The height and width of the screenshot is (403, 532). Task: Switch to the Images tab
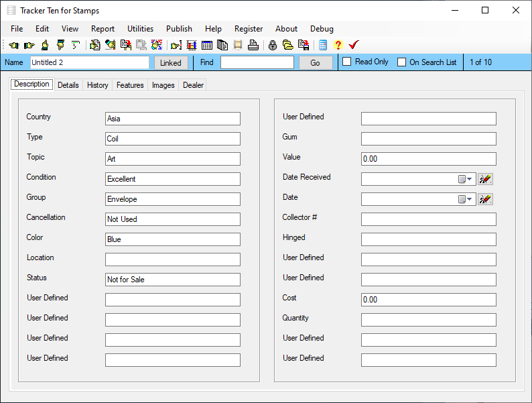(163, 85)
